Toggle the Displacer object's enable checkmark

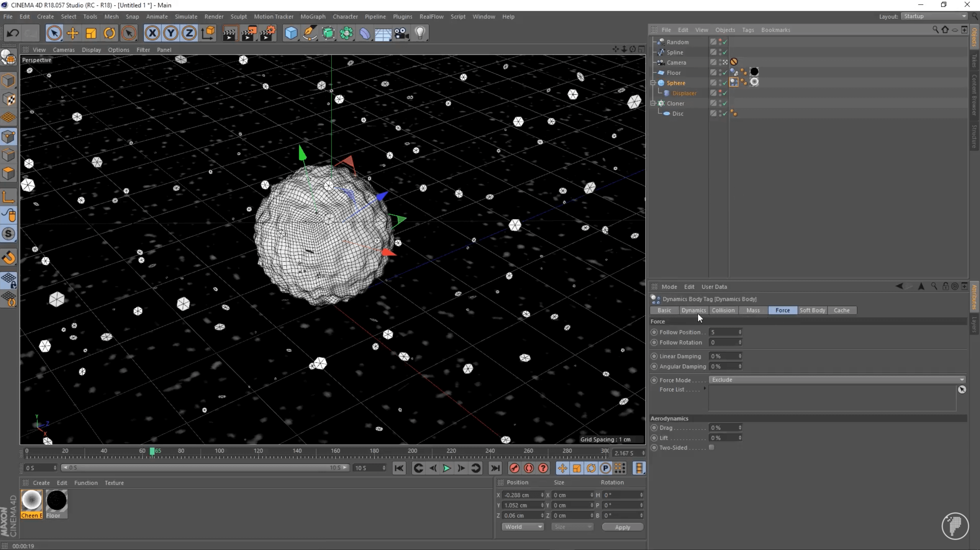[x=725, y=93]
